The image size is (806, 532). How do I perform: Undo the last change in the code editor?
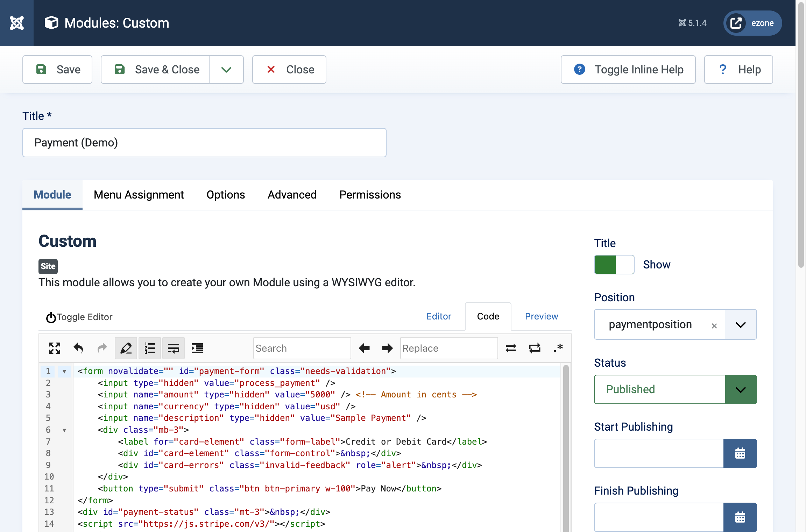pyautogui.click(x=78, y=348)
